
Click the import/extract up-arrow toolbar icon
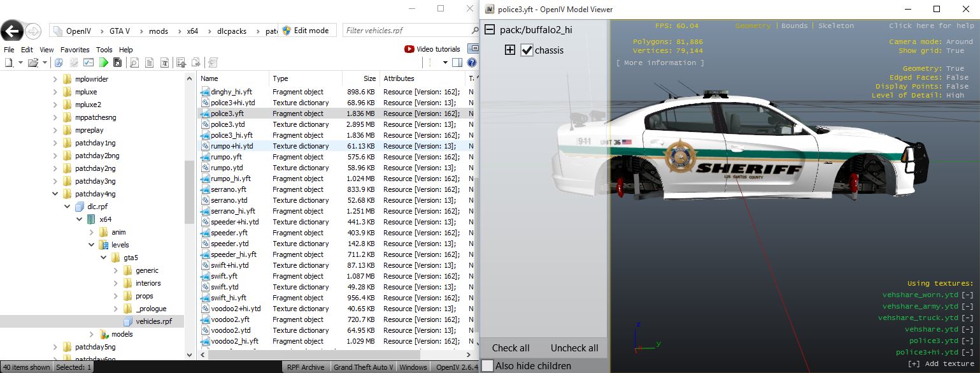tap(181, 62)
